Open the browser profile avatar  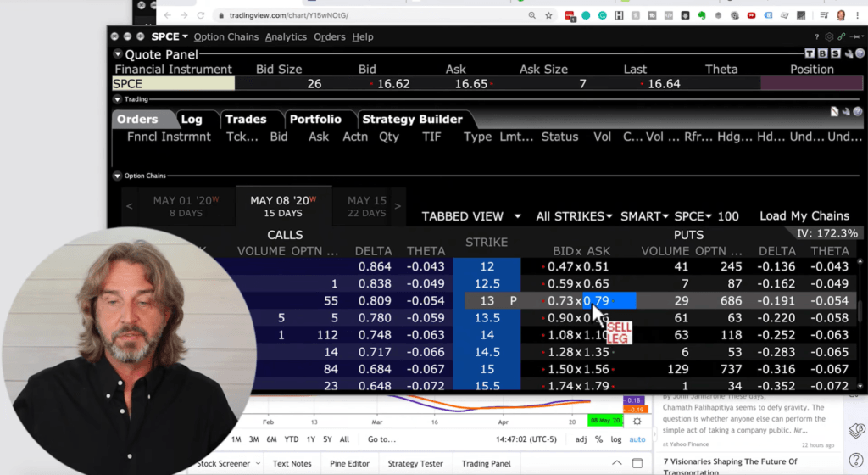tap(841, 15)
